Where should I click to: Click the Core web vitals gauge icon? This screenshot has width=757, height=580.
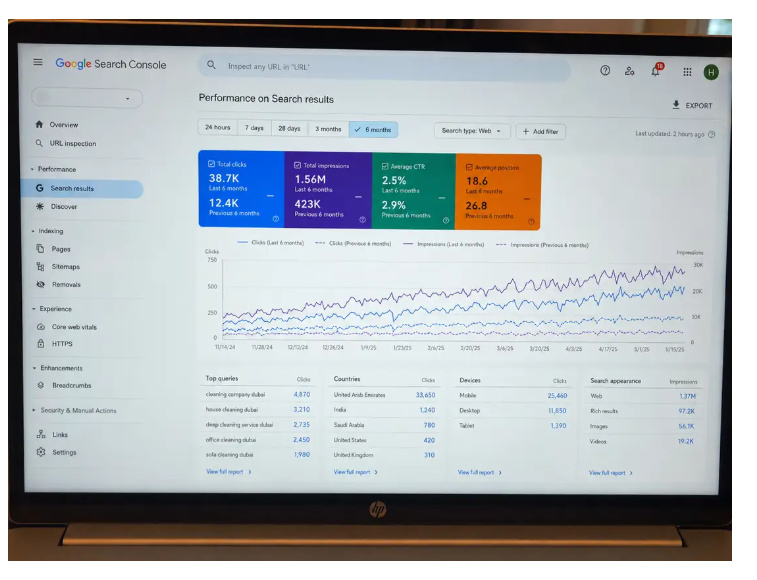tap(41, 327)
